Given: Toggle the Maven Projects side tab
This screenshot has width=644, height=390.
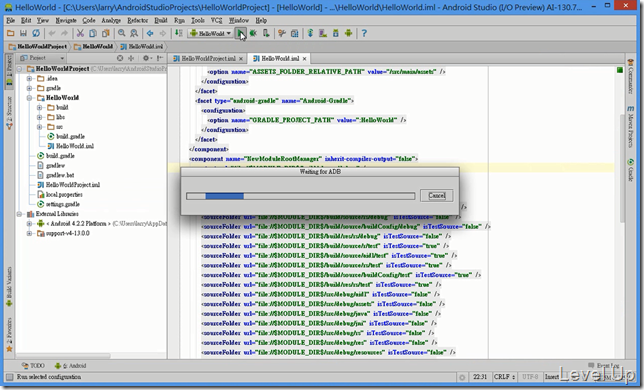Looking at the screenshot, I should click(630, 126).
